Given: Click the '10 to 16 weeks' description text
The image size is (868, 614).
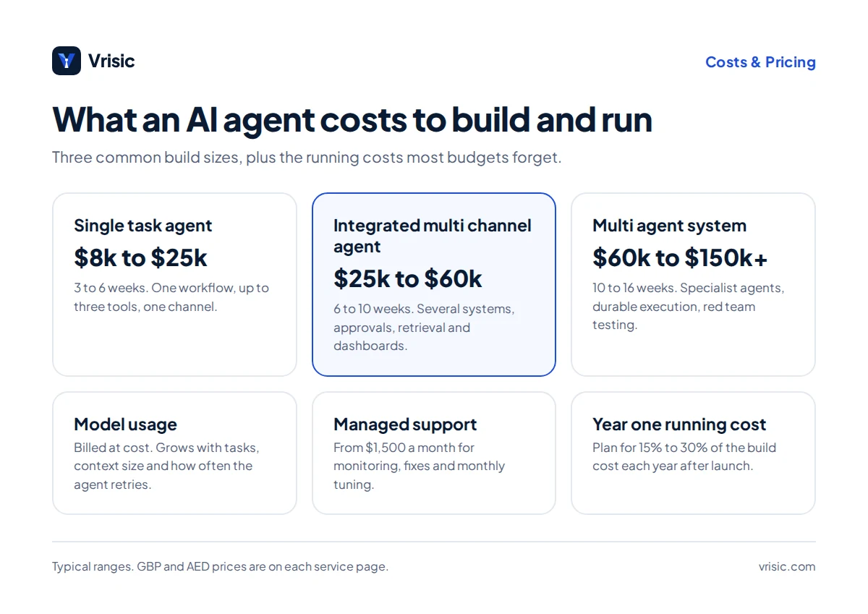Looking at the screenshot, I should coord(689,307).
